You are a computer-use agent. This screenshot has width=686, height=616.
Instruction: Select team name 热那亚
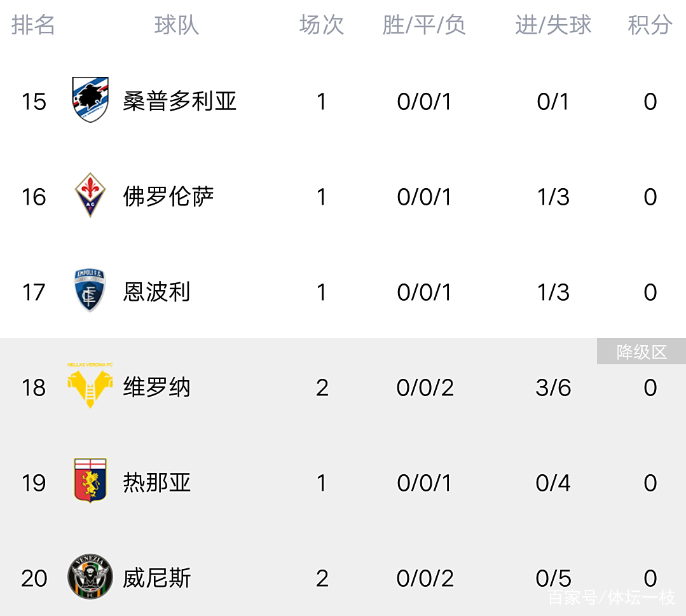pos(156,483)
